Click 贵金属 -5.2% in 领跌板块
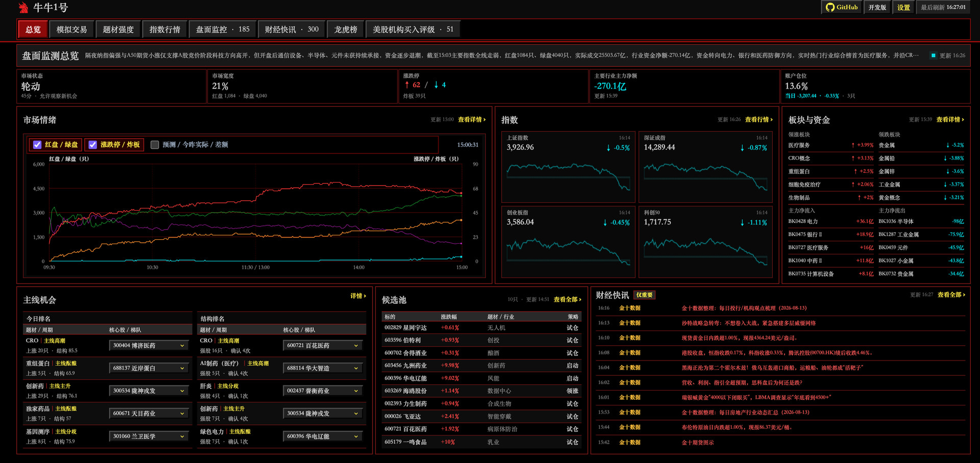The width and height of the screenshot is (980, 463). coord(921,145)
